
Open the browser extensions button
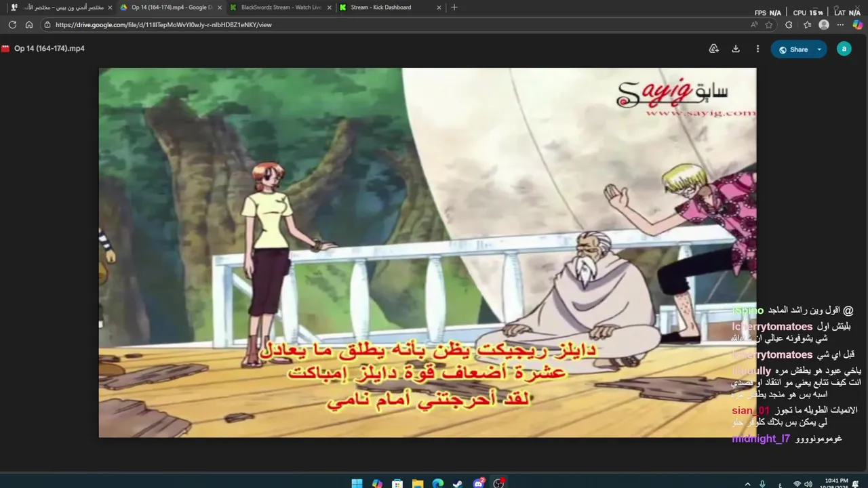(789, 24)
